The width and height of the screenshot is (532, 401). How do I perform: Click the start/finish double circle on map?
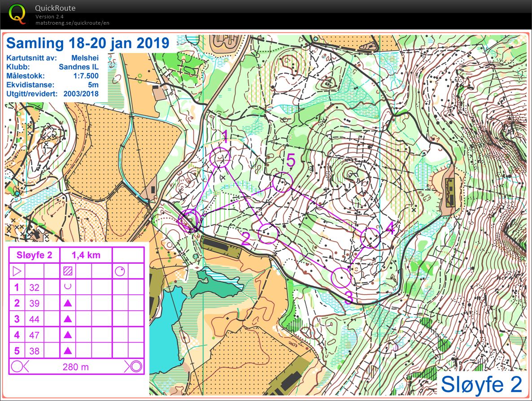189,219
